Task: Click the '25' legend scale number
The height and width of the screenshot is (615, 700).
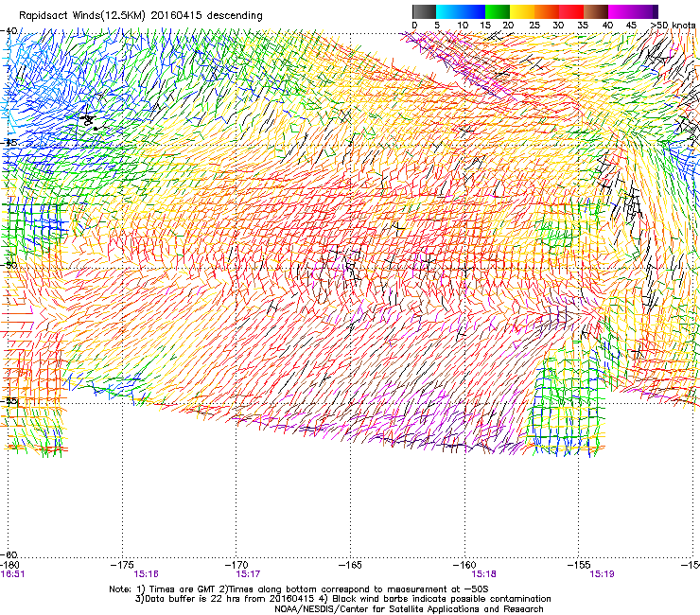Action: [x=534, y=26]
